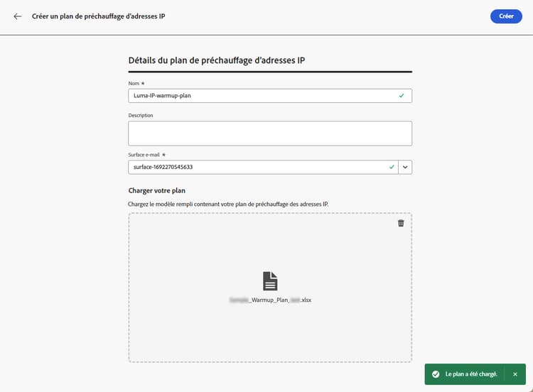
Task: Focus the Description text area
Action: tap(270, 133)
